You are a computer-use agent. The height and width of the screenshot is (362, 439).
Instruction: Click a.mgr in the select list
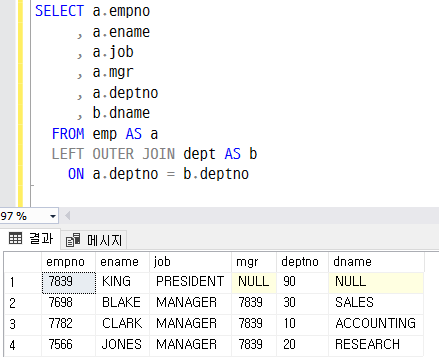point(113,73)
